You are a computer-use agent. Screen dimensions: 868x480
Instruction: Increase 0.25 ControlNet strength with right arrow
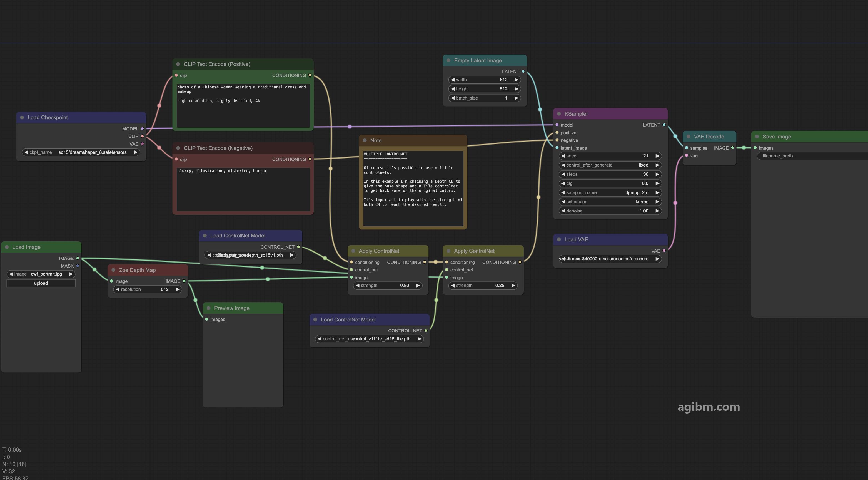point(513,285)
